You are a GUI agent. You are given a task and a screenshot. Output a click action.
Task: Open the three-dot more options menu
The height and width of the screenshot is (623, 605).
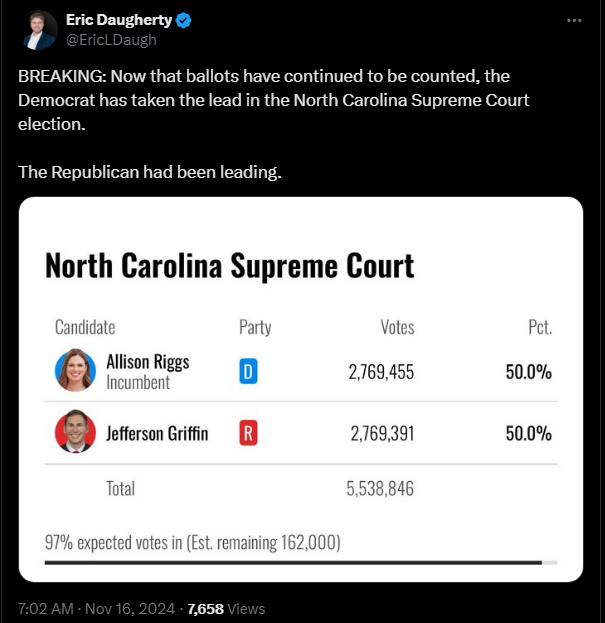coord(574,20)
